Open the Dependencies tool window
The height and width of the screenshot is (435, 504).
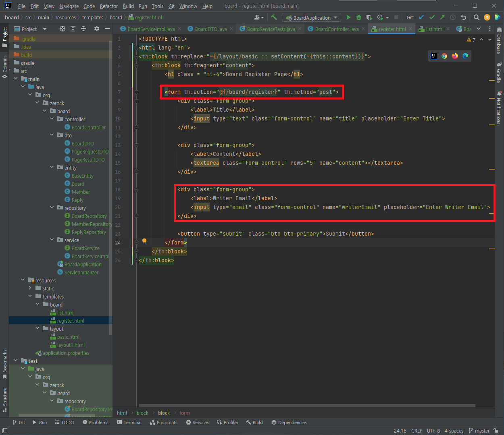pyautogui.click(x=289, y=423)
